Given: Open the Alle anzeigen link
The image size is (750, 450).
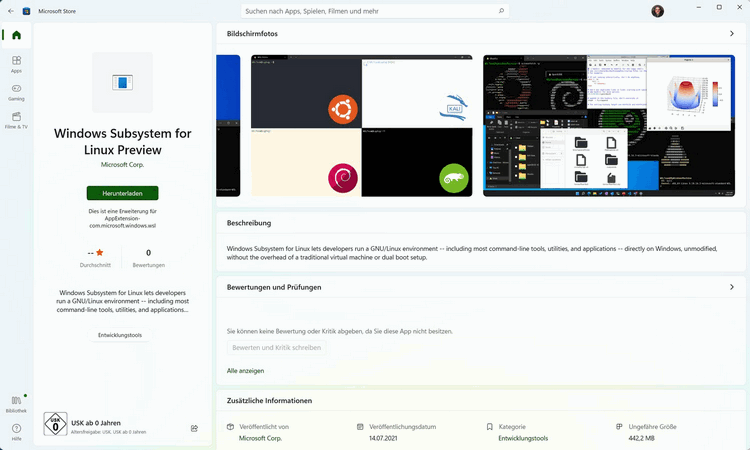Looking at the screenshot, I should (x=245, y=371).
